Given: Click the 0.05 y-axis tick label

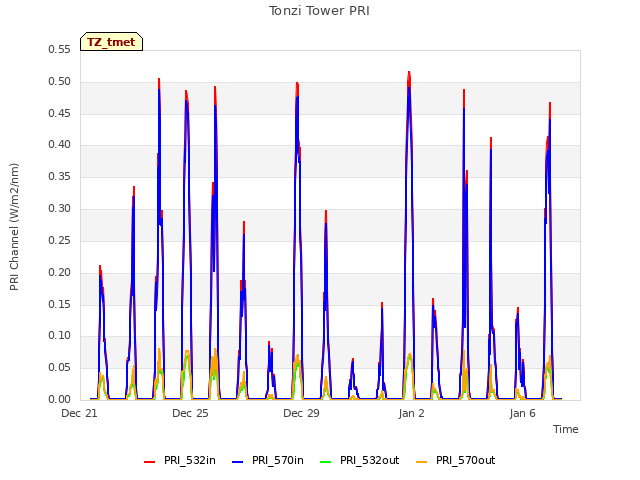Looking at the screenshot, I should (x=59, y=368).
